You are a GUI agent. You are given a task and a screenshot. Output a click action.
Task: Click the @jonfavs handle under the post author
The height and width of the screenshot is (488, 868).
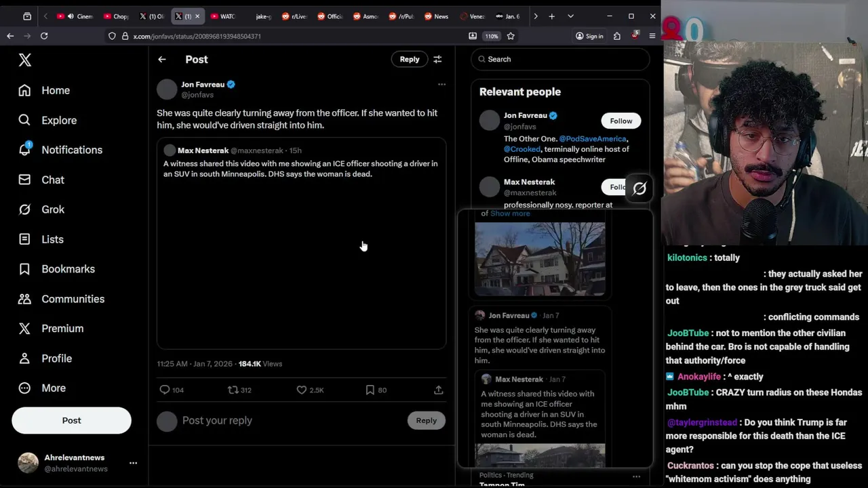(197, 95)
